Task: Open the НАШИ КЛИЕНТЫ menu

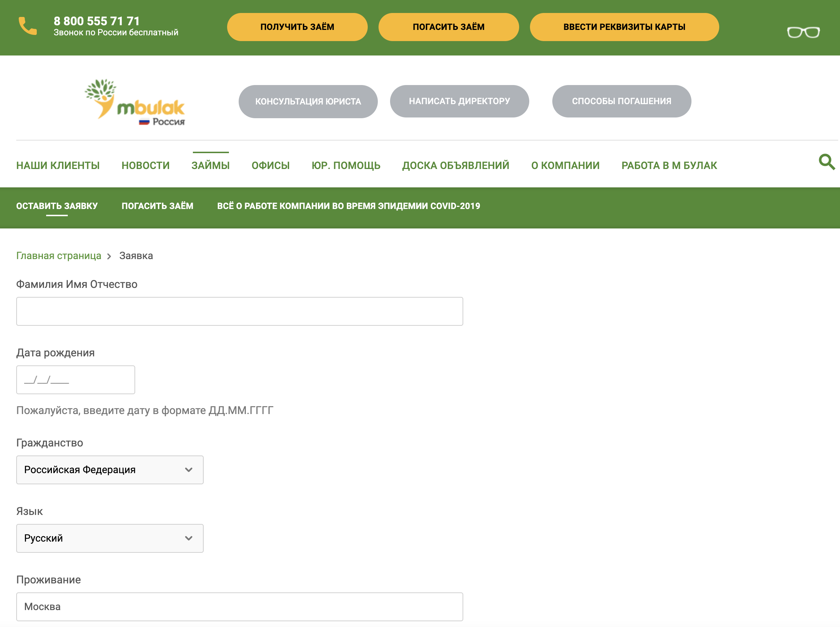Action: tap(58, 165)
